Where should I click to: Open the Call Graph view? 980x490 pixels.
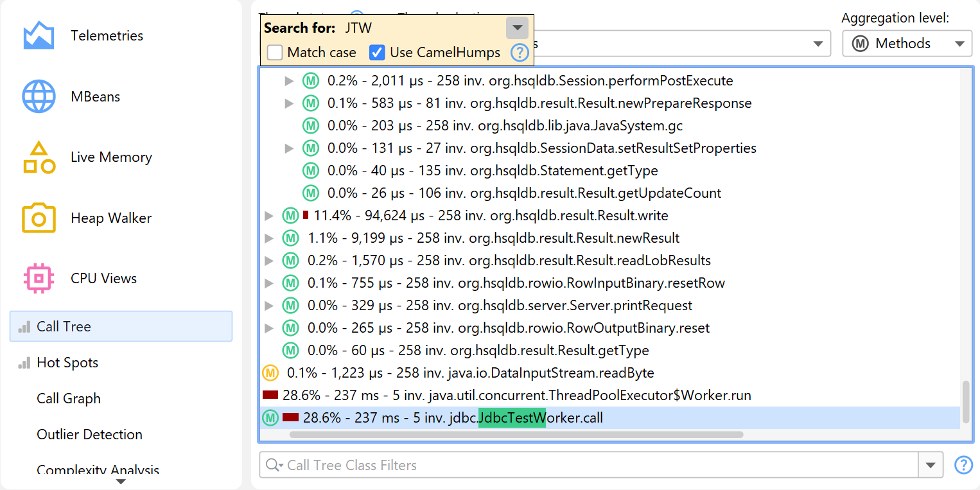pos(69,399)
